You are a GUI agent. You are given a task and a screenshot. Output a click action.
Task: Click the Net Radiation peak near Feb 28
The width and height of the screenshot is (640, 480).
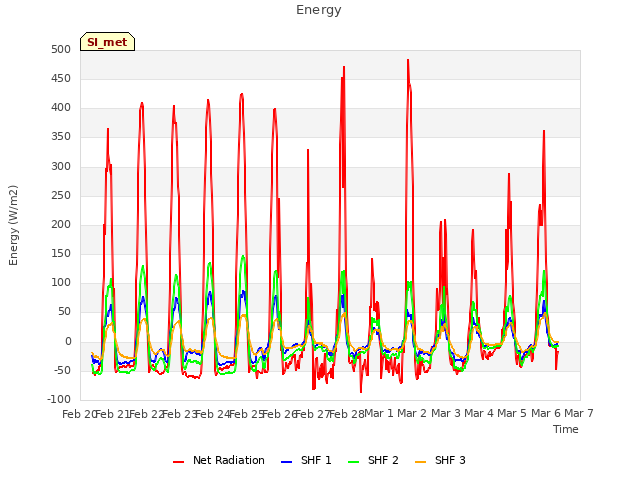click(344, 67)
